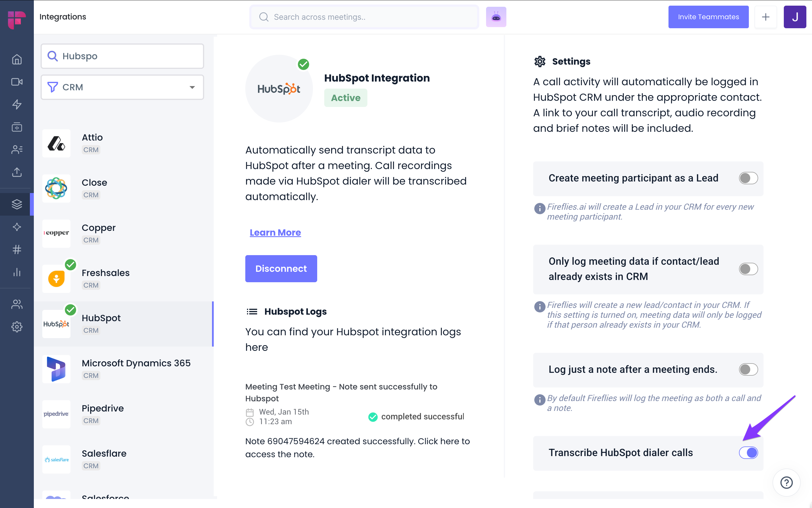This screenshot has width=812, height=508.
Task: Disable Transcribe HubSpot dialer calls
Action: coord(748,453)
